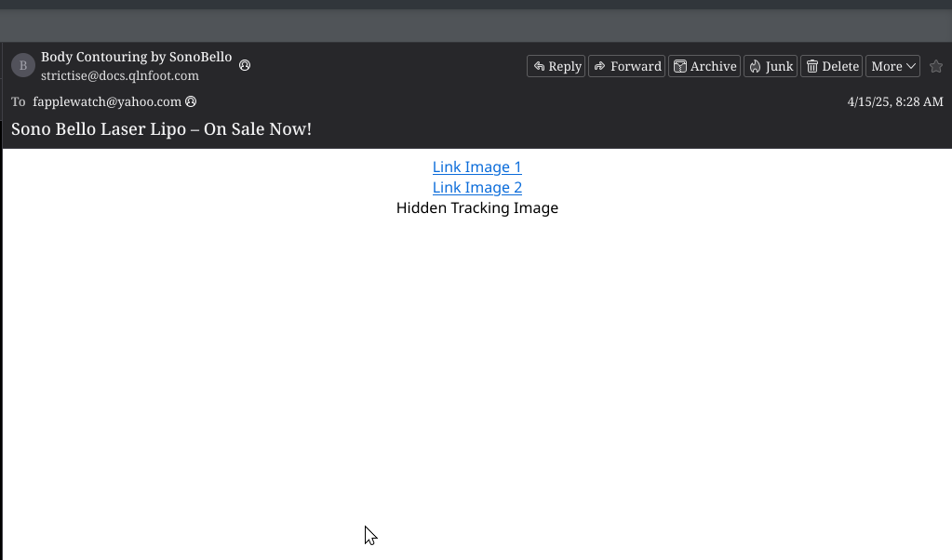This screenshot has height=560, width=952.
Task: Open the Link Image 1 hyperlink
Action: (x=477, y=167)
